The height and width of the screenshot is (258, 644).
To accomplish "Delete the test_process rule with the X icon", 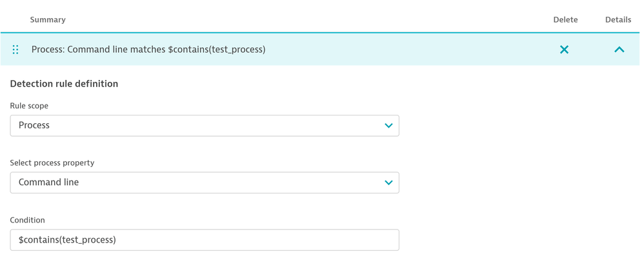I will tap(564, 50).
